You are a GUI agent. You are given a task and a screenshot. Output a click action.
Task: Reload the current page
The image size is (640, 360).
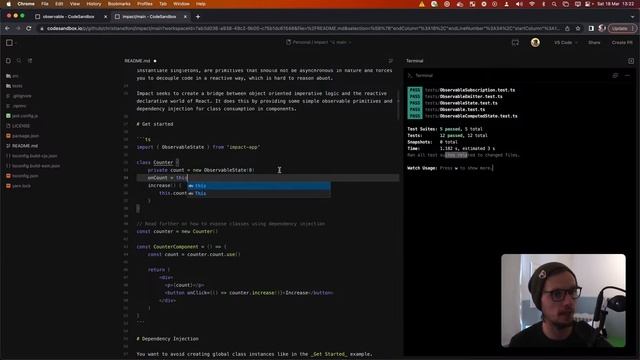[x=29, y=29]
